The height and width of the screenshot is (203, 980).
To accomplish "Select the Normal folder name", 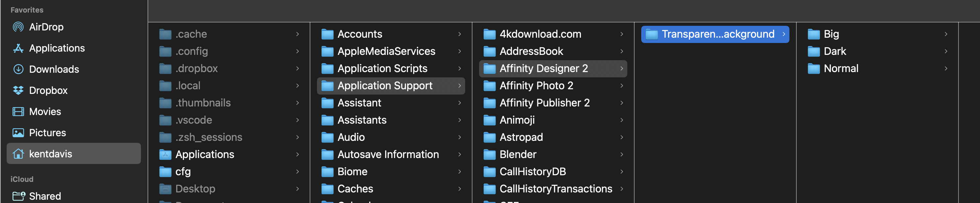I will tap(841, 68).
